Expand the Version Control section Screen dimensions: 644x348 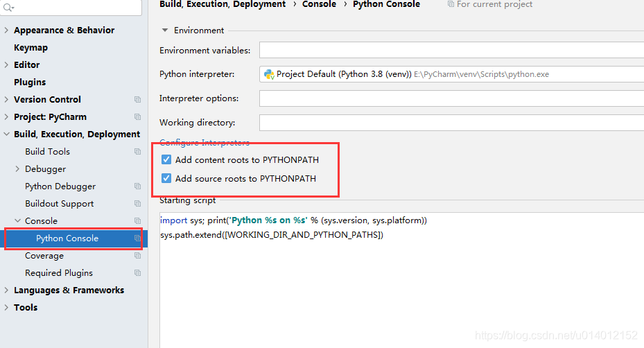pos(6,99)
